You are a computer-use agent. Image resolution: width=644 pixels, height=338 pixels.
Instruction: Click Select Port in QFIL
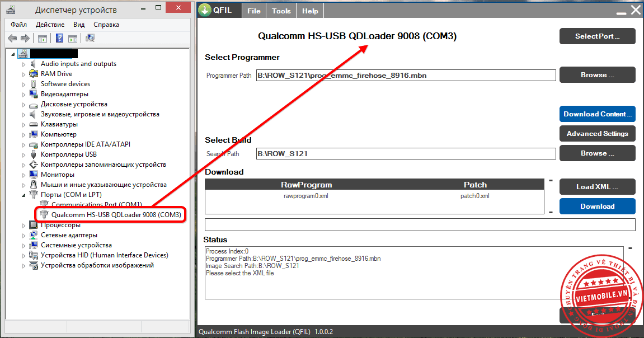click(x=597, y=36)
